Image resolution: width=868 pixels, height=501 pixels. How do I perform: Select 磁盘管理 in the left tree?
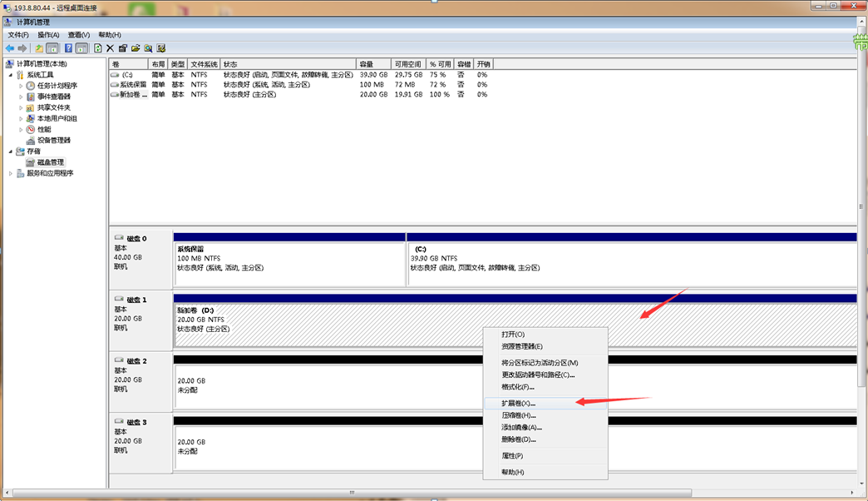click(x=50, y=162)
